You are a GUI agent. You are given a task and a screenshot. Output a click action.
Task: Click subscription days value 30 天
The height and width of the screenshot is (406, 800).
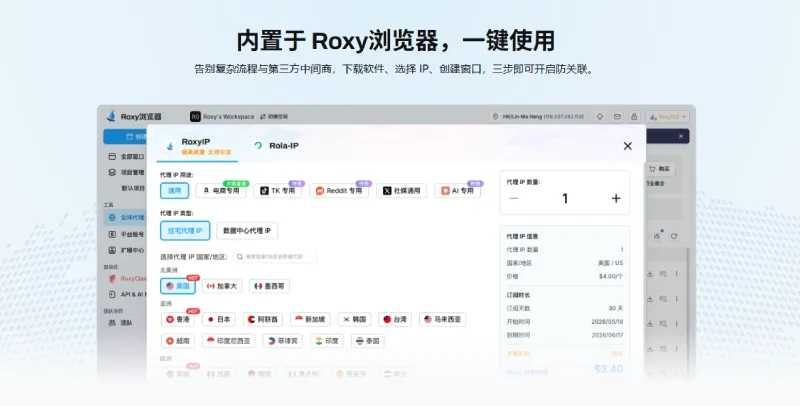click(616, 308)
